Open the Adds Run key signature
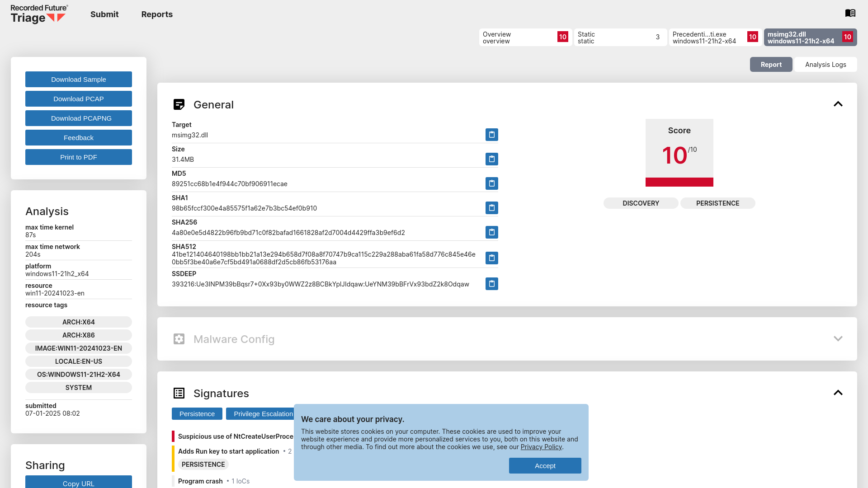This screenshot has width=868, height=488. pos(228,451)
